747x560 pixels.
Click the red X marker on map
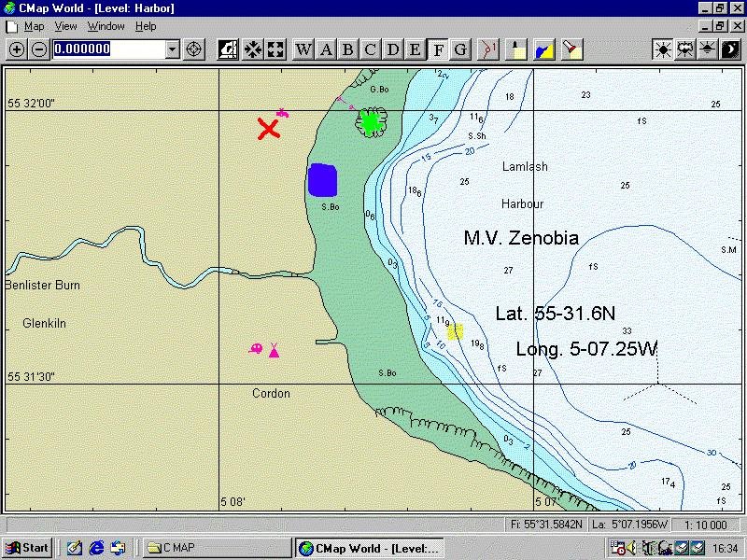coord(269,129)
